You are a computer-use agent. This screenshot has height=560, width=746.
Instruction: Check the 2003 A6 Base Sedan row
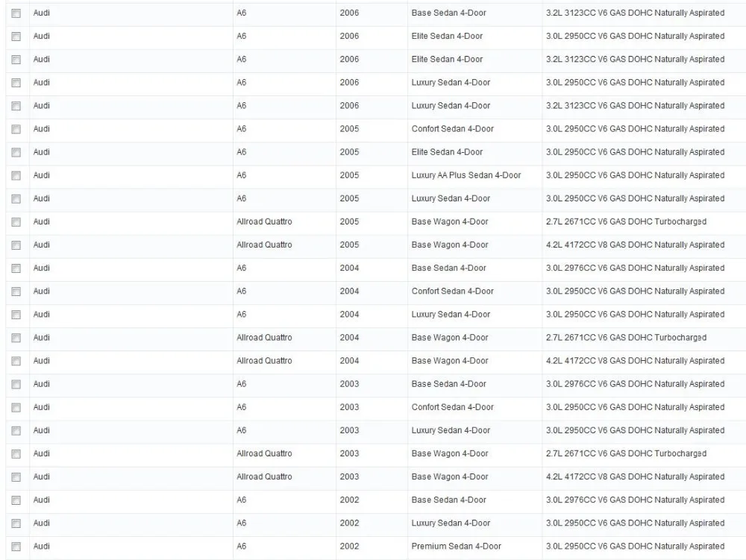(x=16, y=385)
